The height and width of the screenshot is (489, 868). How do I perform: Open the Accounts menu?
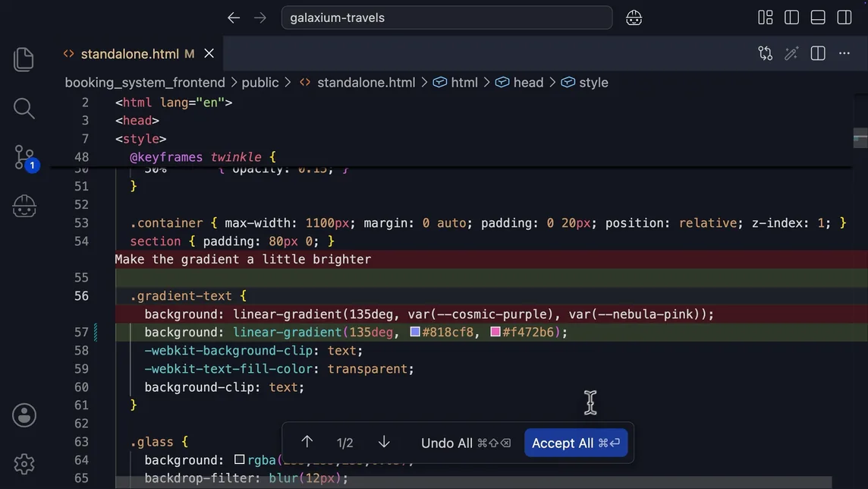[24, 415]
